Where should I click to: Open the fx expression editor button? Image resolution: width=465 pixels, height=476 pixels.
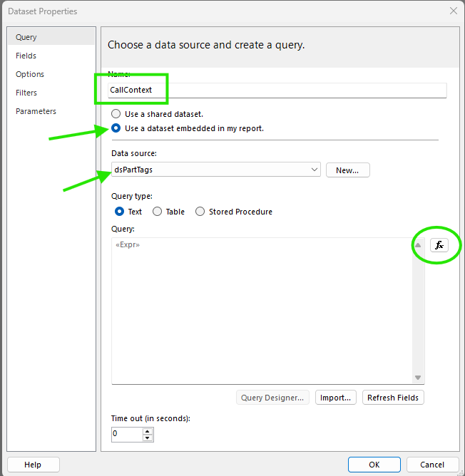(x=439, y=245)
